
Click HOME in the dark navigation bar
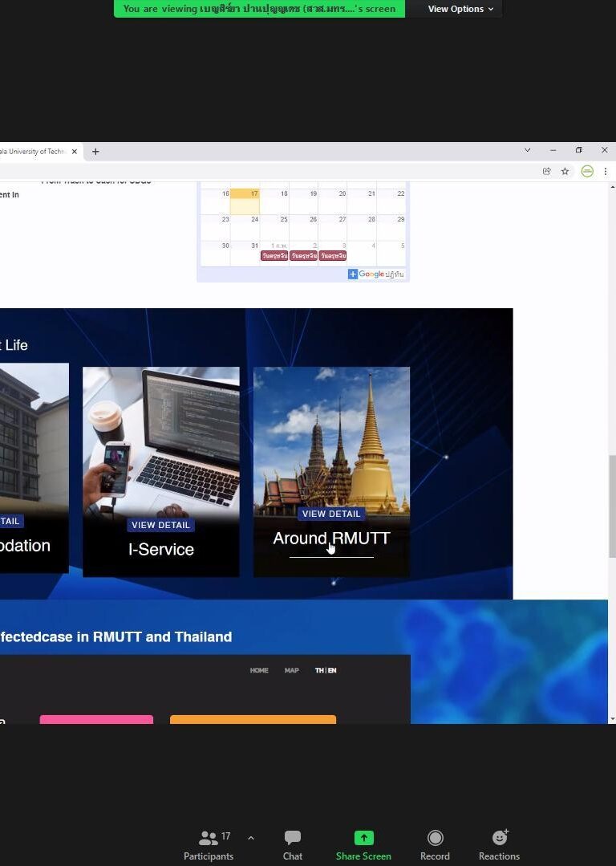click(259, 670)
